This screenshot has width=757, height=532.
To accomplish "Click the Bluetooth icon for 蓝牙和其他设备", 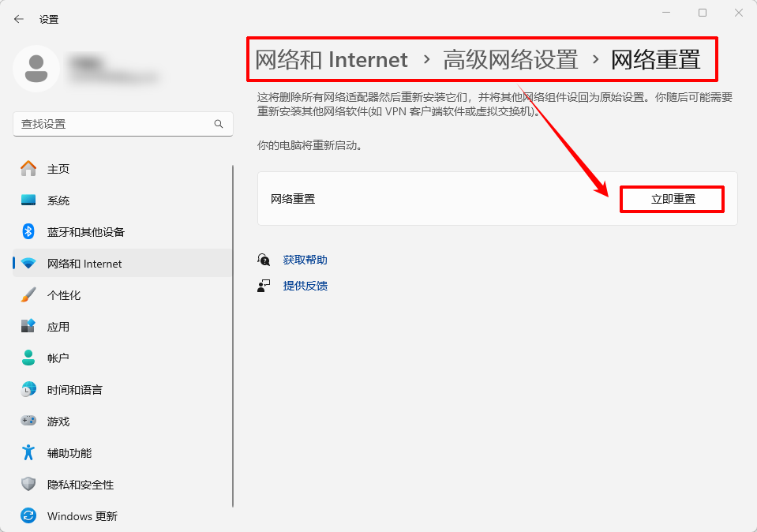I will (28, 232).
